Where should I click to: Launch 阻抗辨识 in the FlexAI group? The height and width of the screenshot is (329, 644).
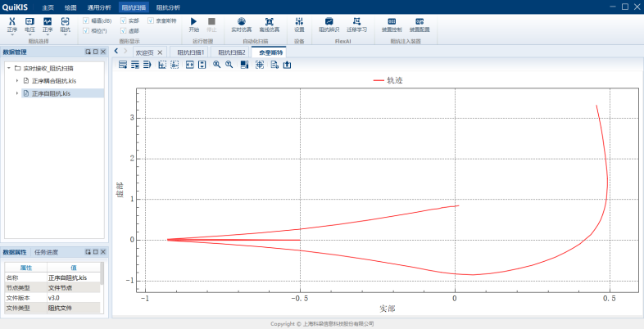[x=329, y=23]
